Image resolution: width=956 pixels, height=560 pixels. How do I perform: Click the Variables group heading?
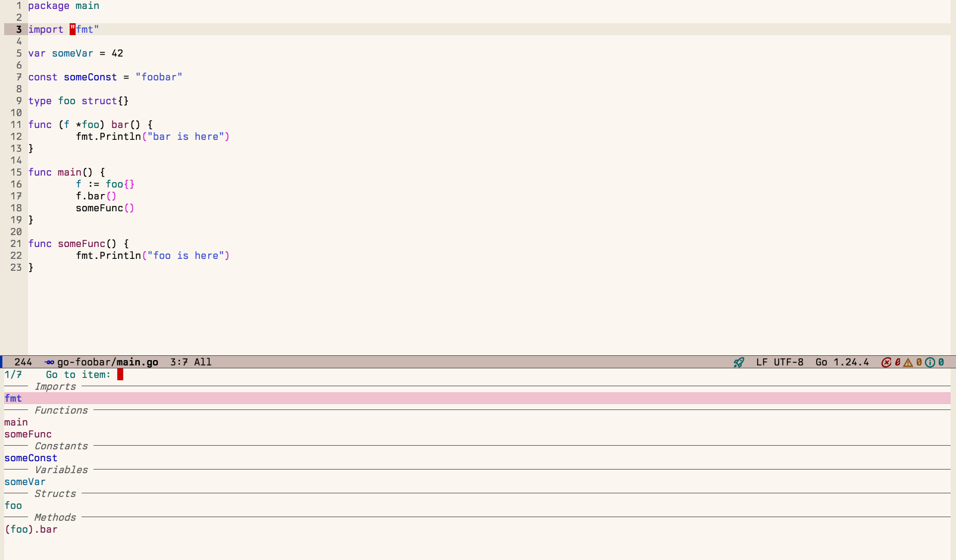[x=61, y=470]
